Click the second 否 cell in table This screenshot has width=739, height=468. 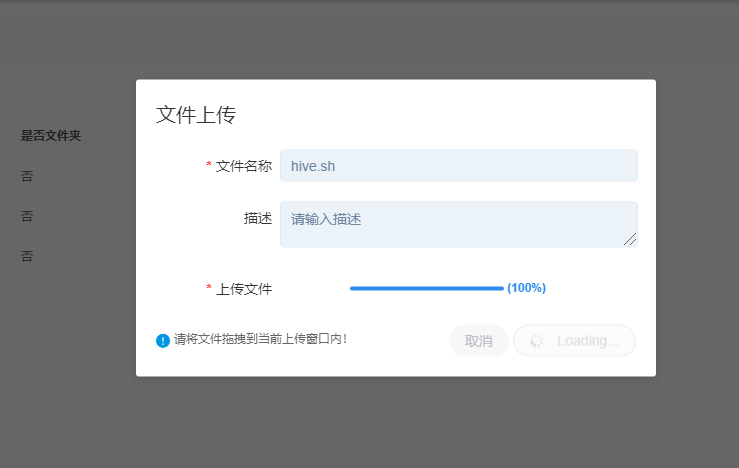(x=27, y=216)
